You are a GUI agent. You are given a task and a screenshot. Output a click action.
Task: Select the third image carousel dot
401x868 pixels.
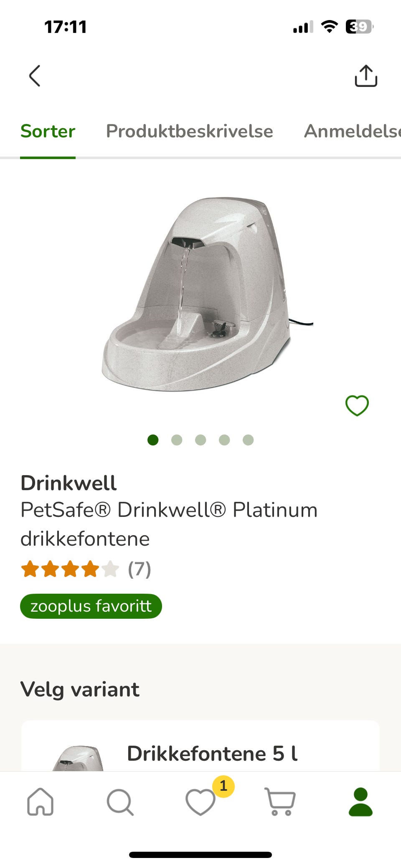[200, 440]
